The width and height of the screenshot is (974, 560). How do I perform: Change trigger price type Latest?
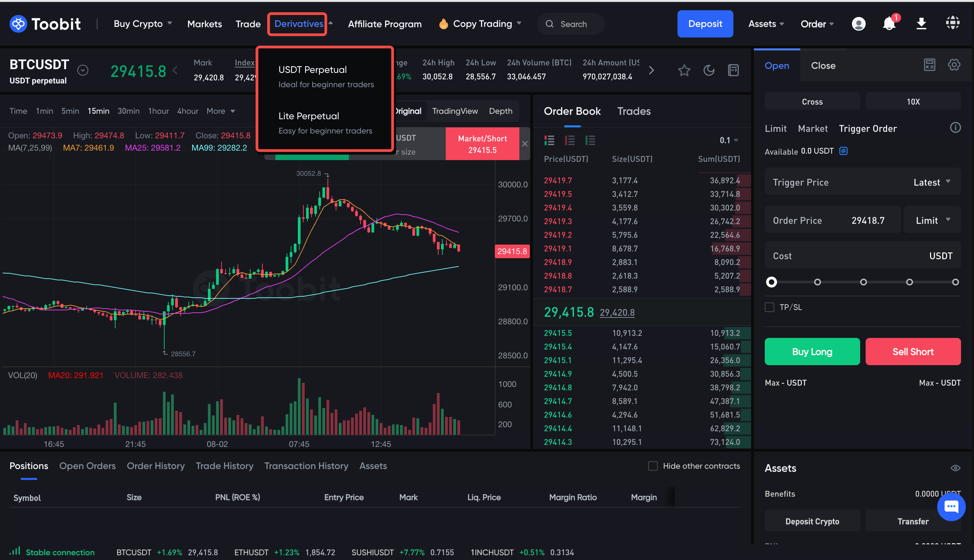932,182
